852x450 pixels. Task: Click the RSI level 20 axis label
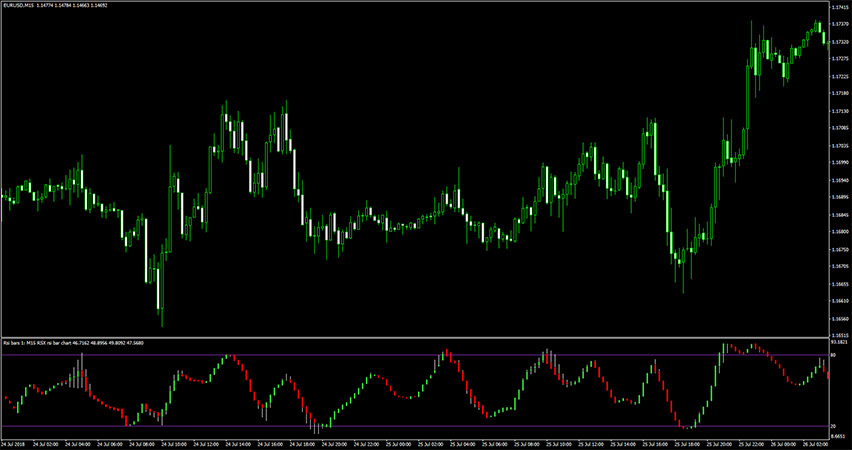coord(831,427)
